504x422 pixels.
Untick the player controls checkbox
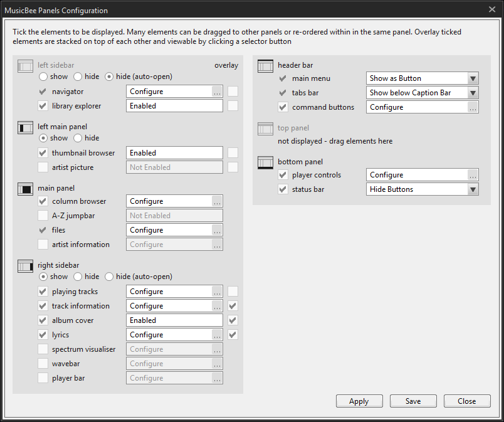[283, 175]
